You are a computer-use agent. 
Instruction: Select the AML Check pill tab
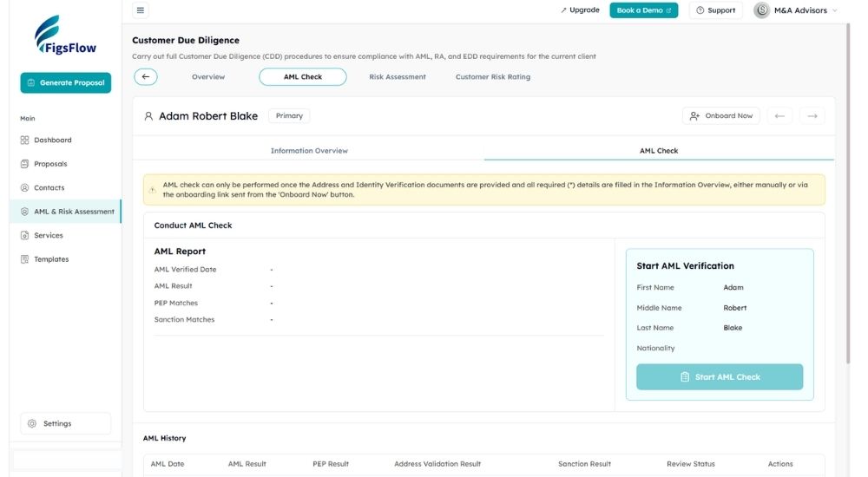click(303, 77)
